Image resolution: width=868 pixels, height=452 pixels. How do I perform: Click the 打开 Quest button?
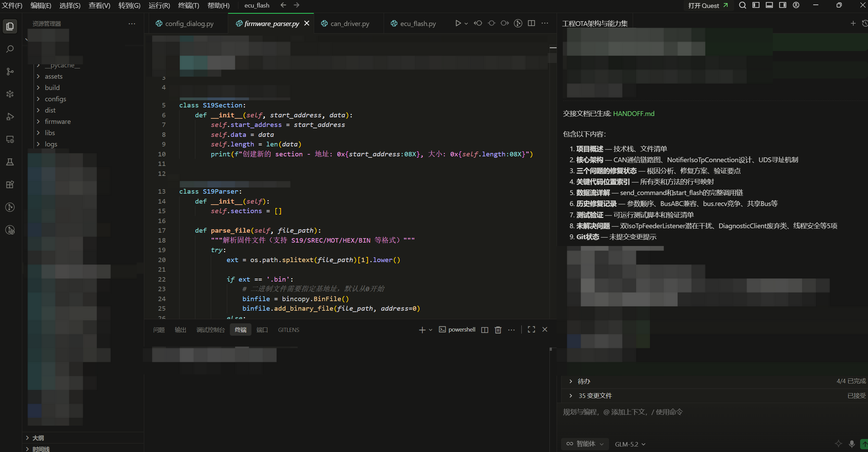pos(708,5)
